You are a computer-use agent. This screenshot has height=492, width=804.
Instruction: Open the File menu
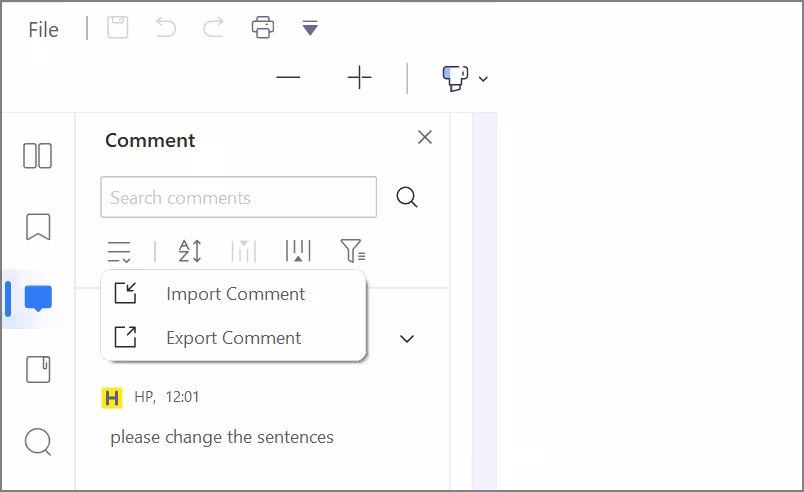pos(43,29)
